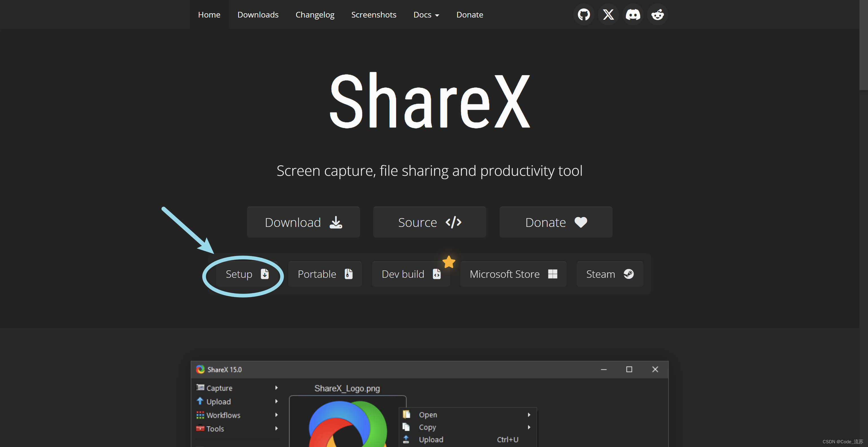Screen dimensions: 868x447
Task: Select Open in the context menu
Action: pyautogui.click(x=468, y=415)
